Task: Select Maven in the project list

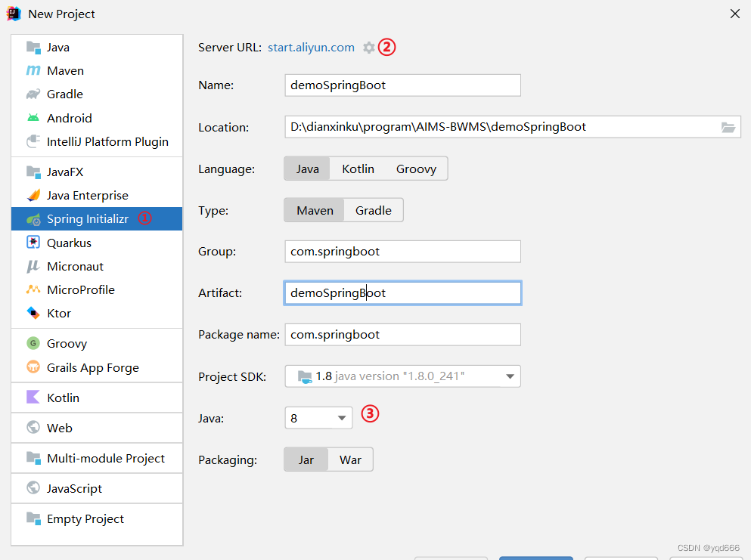Action: (97, 71)
